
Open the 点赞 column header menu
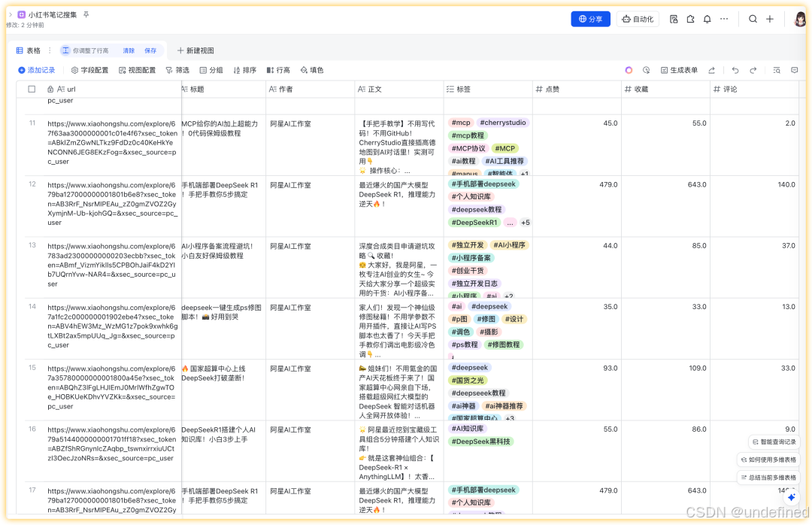pos(577,90)
